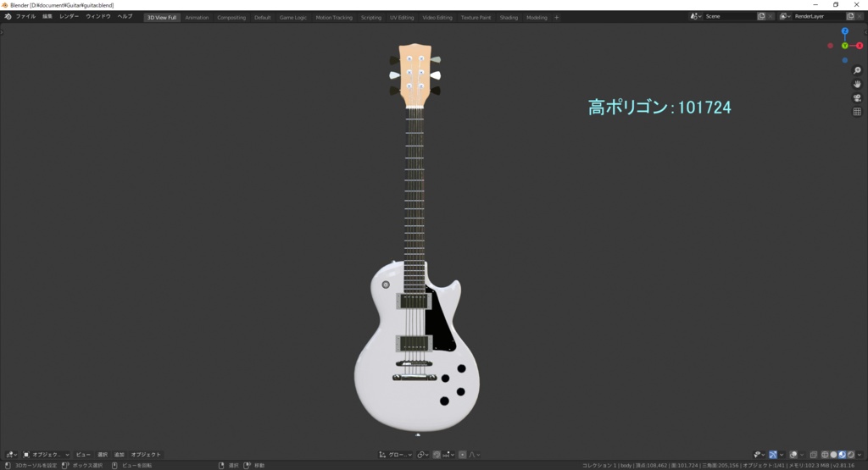
Task: Remove the RenderLayer view layer with X
Action: pyautogui.click(x=860, y=17)
